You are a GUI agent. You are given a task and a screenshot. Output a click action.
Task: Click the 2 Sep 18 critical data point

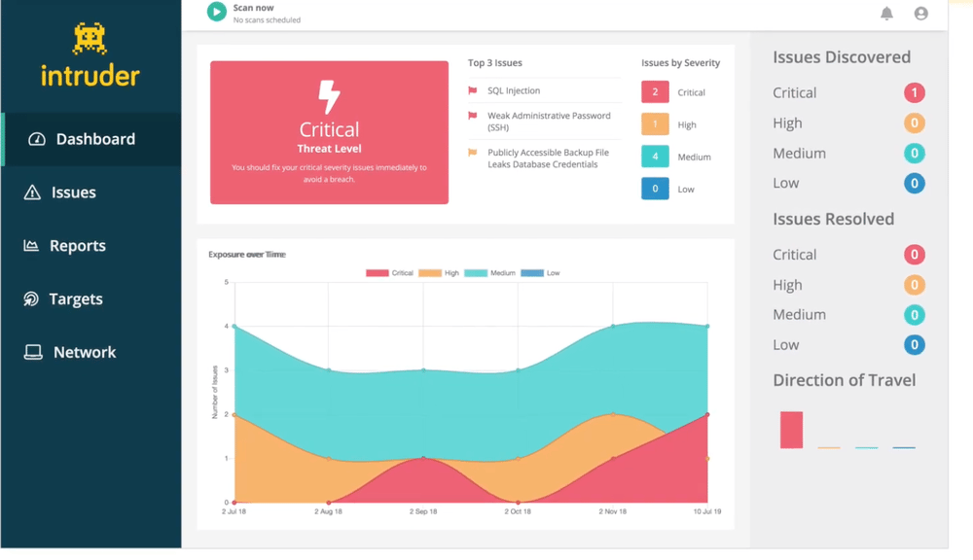[x=423, y=458]
